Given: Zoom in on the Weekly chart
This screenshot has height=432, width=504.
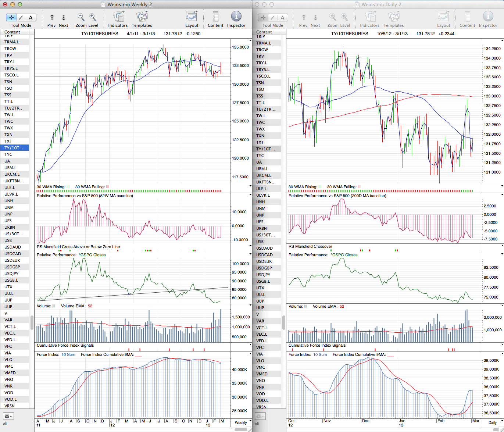Looking at the screenshot, I should tap(93, 17).
